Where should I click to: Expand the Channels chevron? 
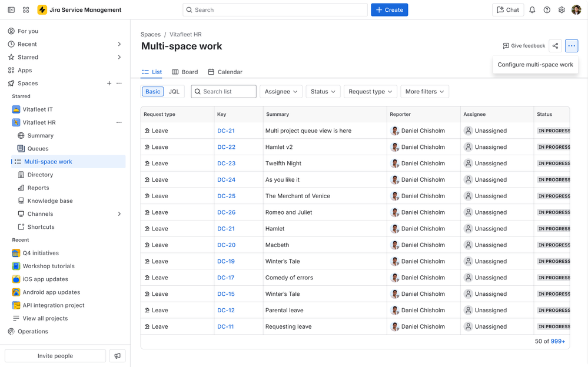coord(119,214)
